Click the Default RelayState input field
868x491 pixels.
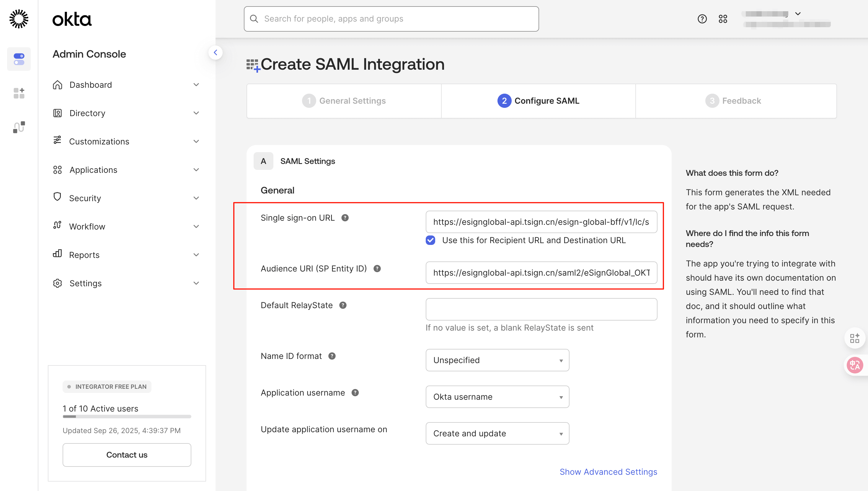tap(541, 309)
